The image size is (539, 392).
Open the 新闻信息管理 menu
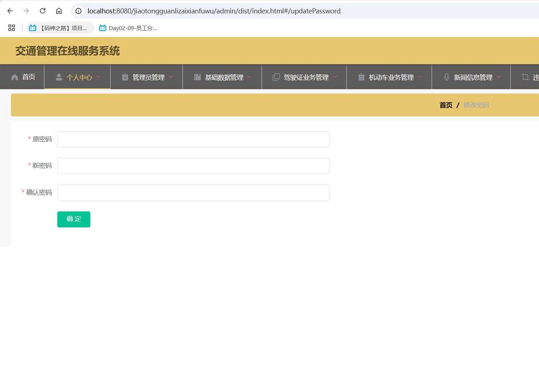pos(473,77)
